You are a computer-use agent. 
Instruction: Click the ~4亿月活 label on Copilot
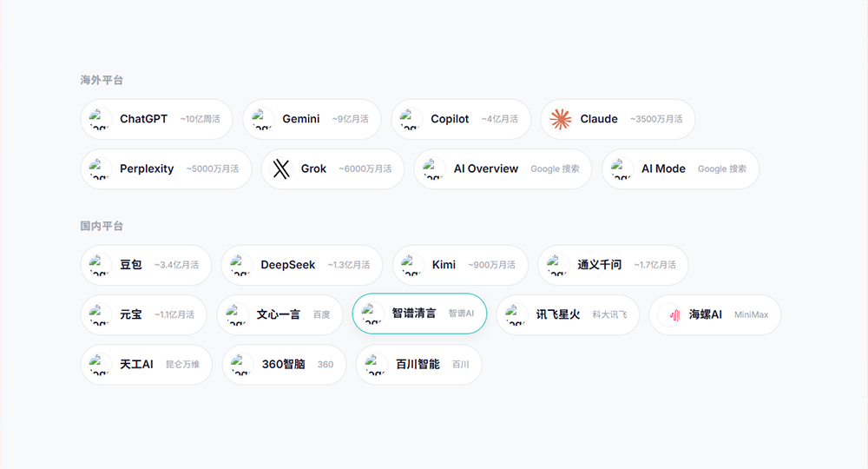click(499, 119)
